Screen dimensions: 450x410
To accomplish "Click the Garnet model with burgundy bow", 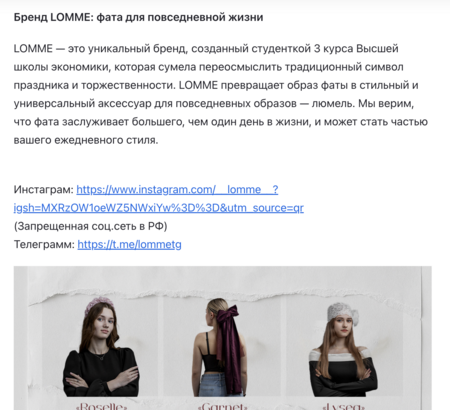I will [220, 347].
